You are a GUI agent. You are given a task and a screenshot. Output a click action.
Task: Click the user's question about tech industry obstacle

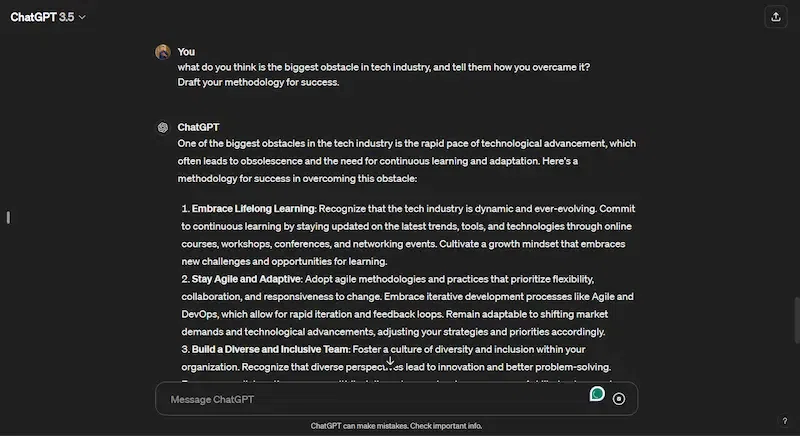383,67
